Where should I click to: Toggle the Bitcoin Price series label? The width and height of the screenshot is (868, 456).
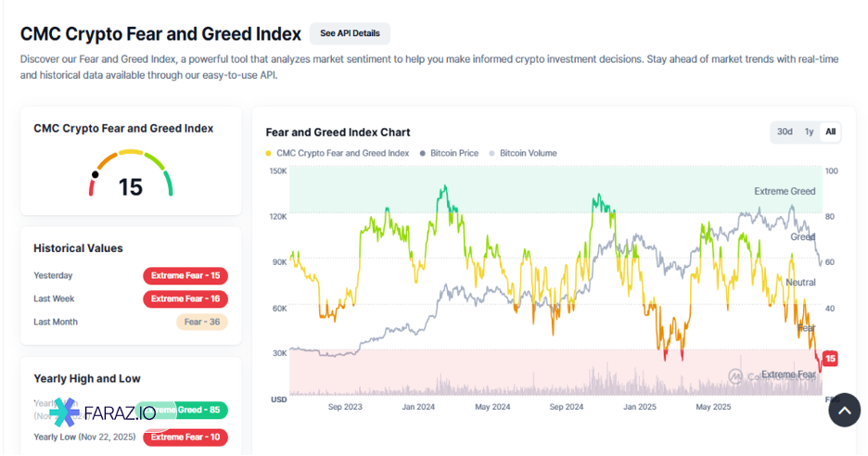454,153
